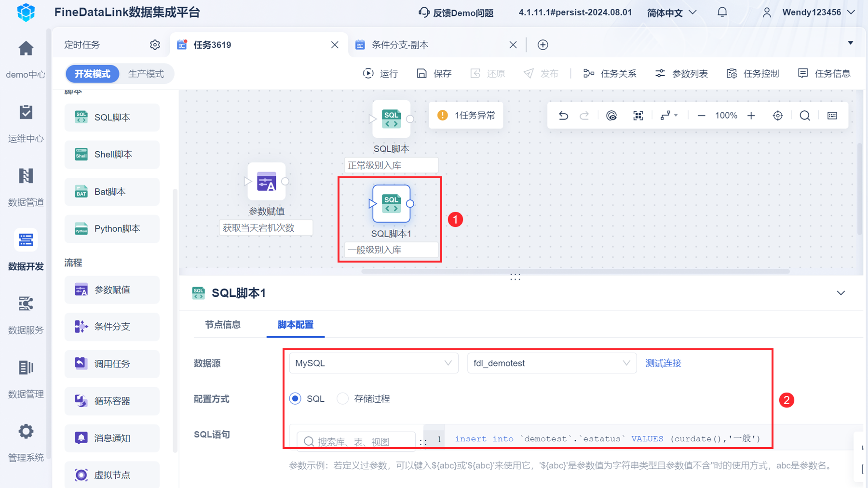The height and width of the screenshot is (488, 868).
Task: Select the 参数赋值 node on canvas
Action: coord(267,182)
